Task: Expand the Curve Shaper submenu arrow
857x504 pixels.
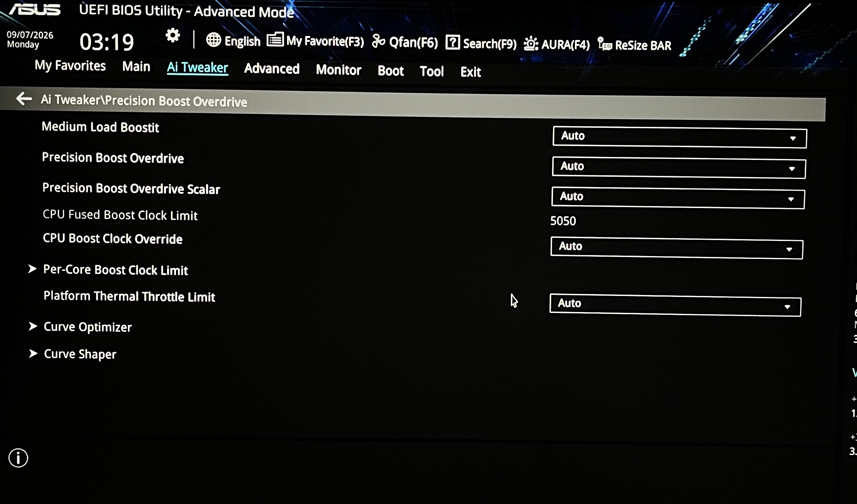Action: click(33, 353)
